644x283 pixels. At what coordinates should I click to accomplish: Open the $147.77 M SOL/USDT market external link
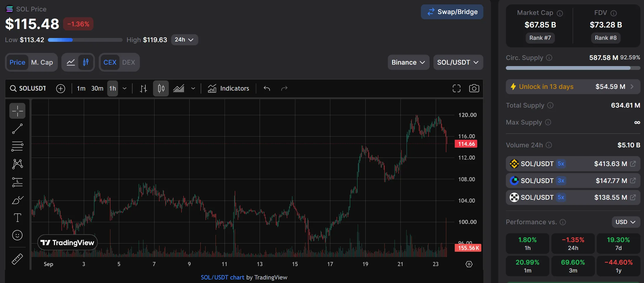coord(633,181)
